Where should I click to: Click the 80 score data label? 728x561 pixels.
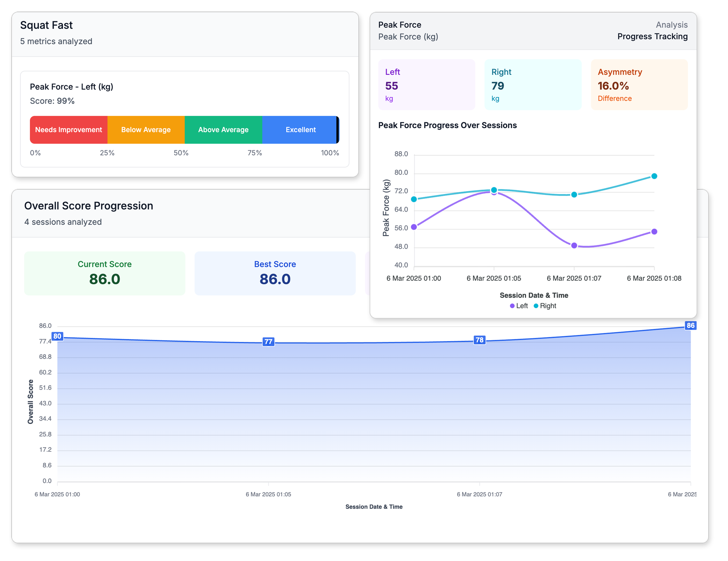(x=57, y=336)
